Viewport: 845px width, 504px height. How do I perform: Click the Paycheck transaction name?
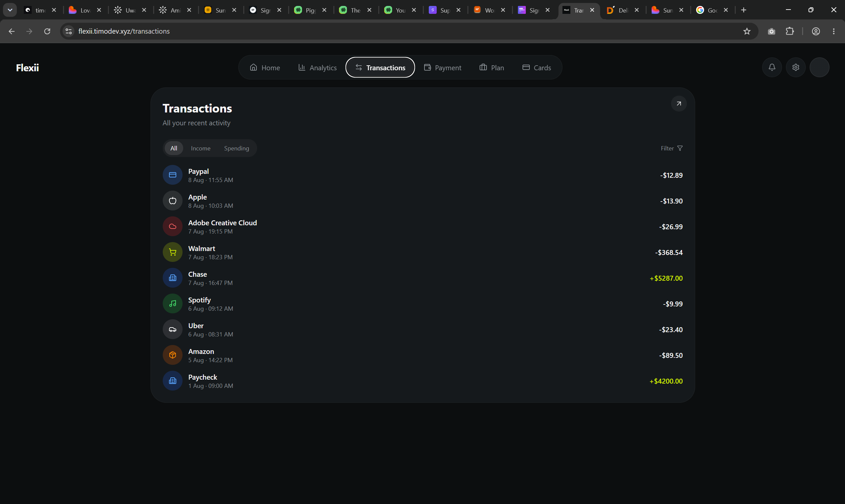(x=202, y=377)
